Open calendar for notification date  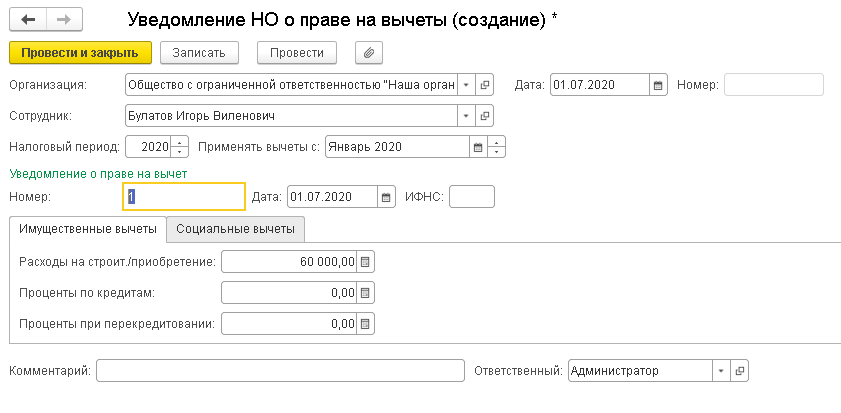(386, 197)
